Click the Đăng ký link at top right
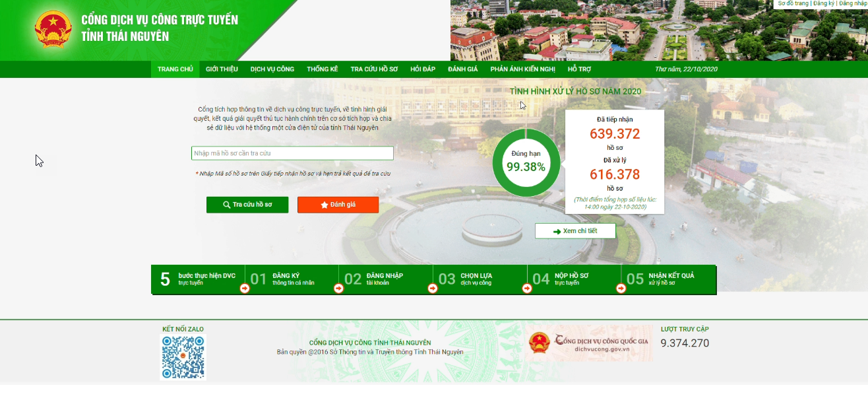The width and height of the screenshot is (868, 412). click(823, 4)
